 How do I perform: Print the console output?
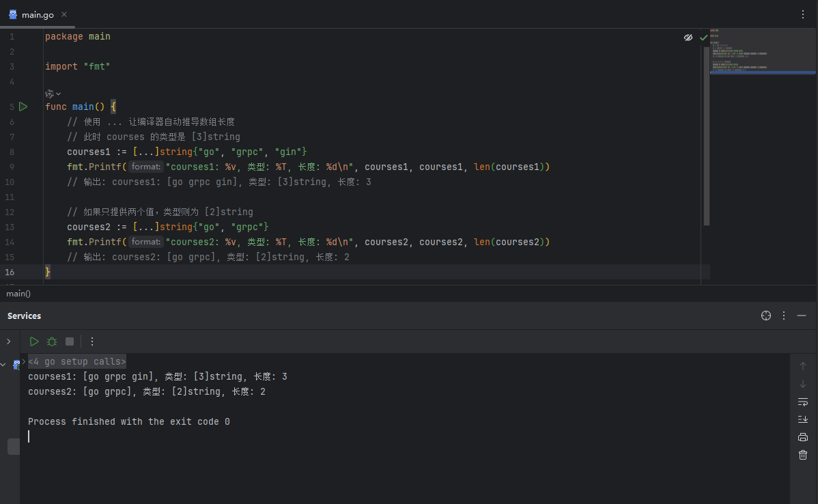(x=803, y=437)
